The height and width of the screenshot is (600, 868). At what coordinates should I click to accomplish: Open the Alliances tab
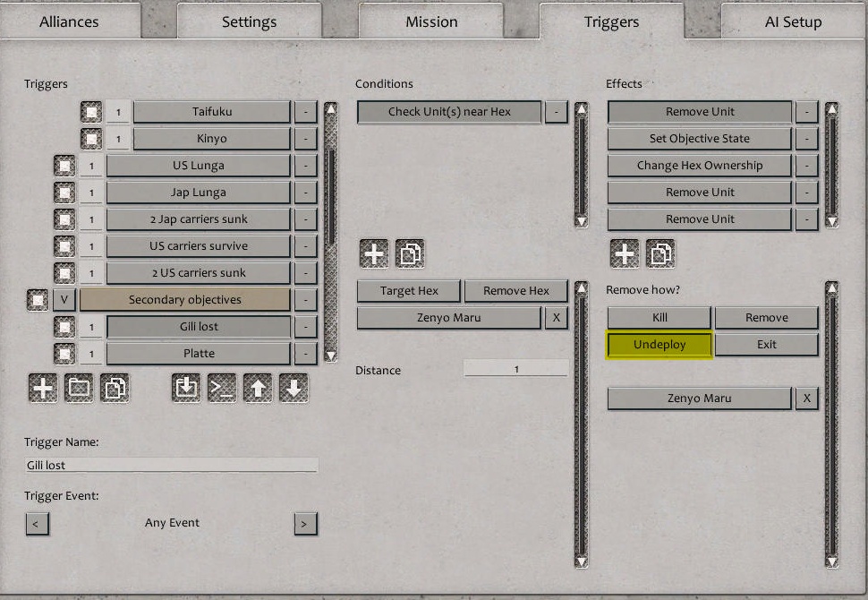pyautogui.click(x=70, y=21)
